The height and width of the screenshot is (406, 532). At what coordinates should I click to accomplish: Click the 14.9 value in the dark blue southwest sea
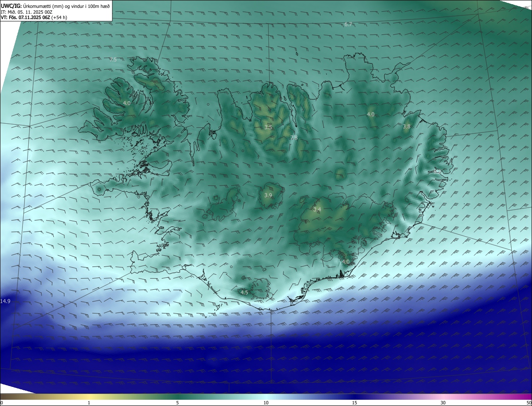click(x=5, y=301)
